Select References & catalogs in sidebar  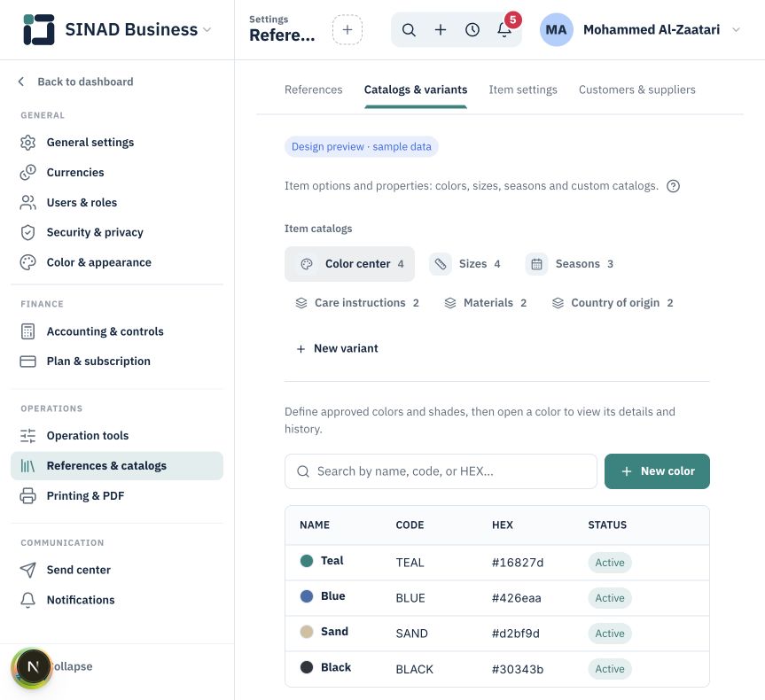point(117,466)
